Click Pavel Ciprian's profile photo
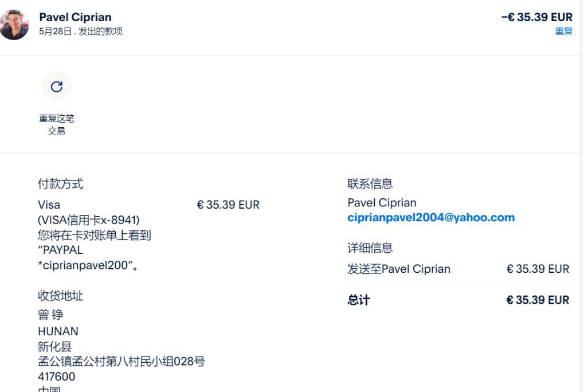Screen dimensions: 588x392 click(x=14, y=25)
